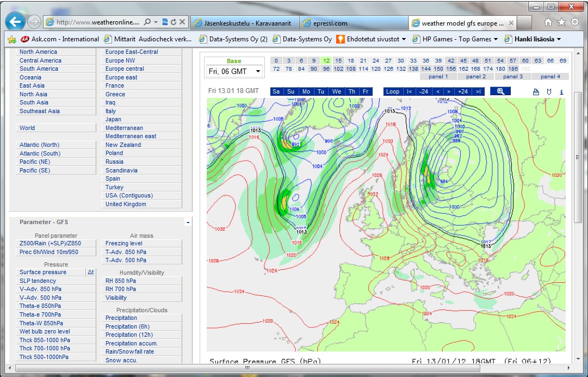
Task: Click the browser back arrow button
Action: 16,22
